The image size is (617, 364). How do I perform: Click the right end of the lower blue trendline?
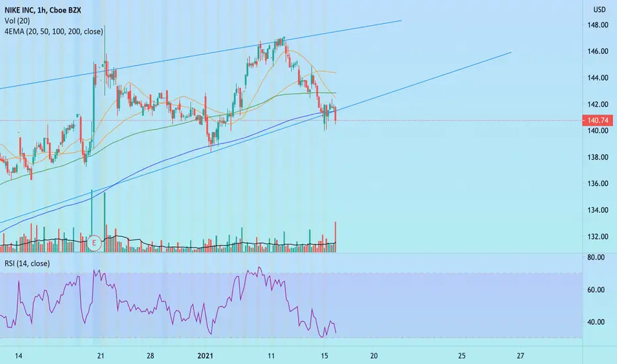(x=511, y=52)
